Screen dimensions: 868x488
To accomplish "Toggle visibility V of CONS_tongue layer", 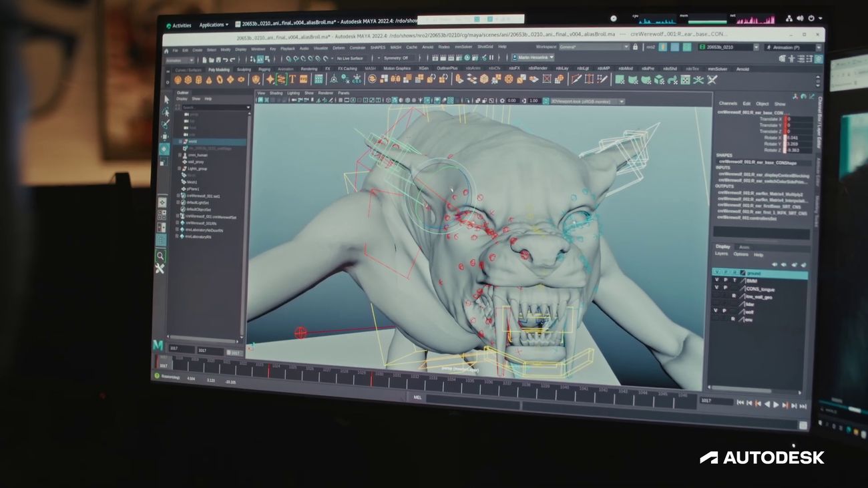I will pyautogui.click(x=716, y=288).
